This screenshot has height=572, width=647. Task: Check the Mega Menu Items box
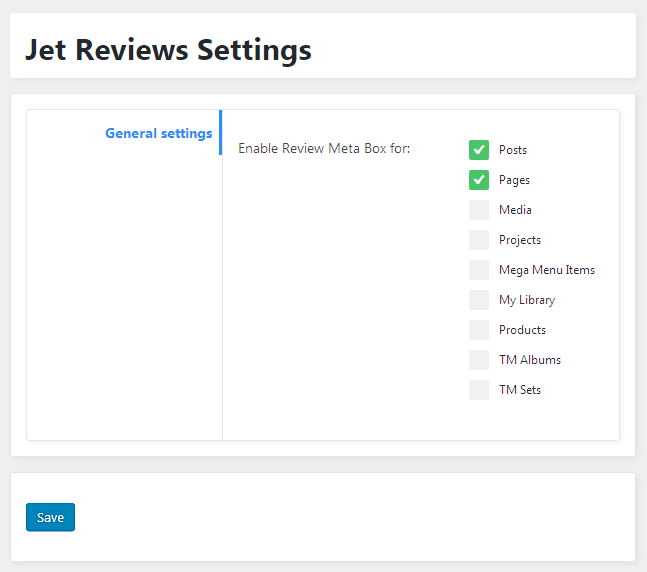(x=479, y=270)
